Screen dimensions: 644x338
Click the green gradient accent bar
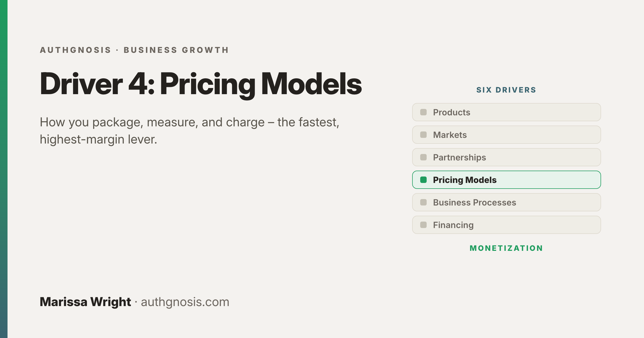pos(4,169)
